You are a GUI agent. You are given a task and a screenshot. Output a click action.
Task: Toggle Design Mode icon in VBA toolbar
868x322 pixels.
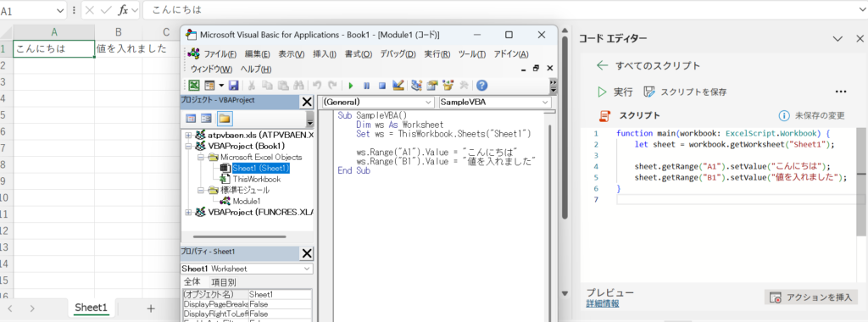click(x=398, y=86)
